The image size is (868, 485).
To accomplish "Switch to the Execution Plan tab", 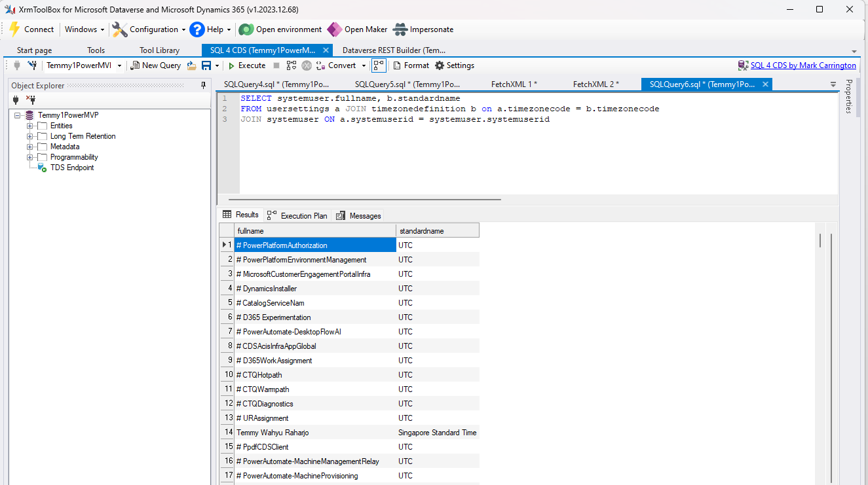I will tap(297, 215).
